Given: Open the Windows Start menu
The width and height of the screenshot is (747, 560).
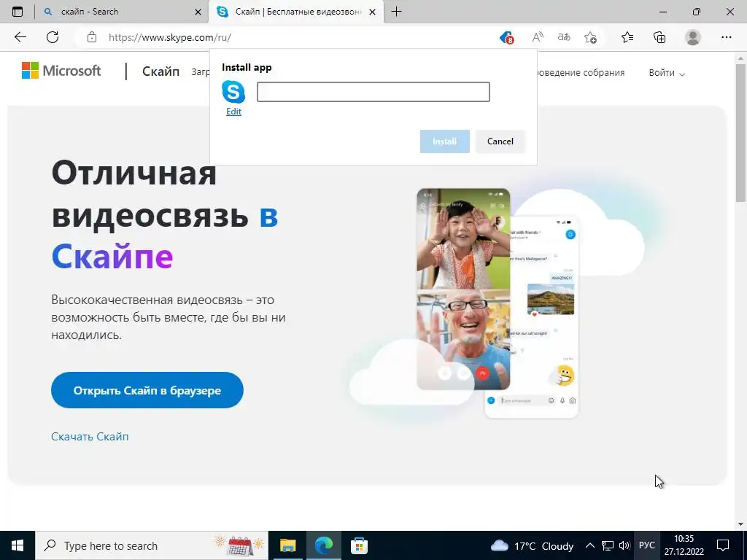Looking at the screenshot, I should [x=18, y=545].
